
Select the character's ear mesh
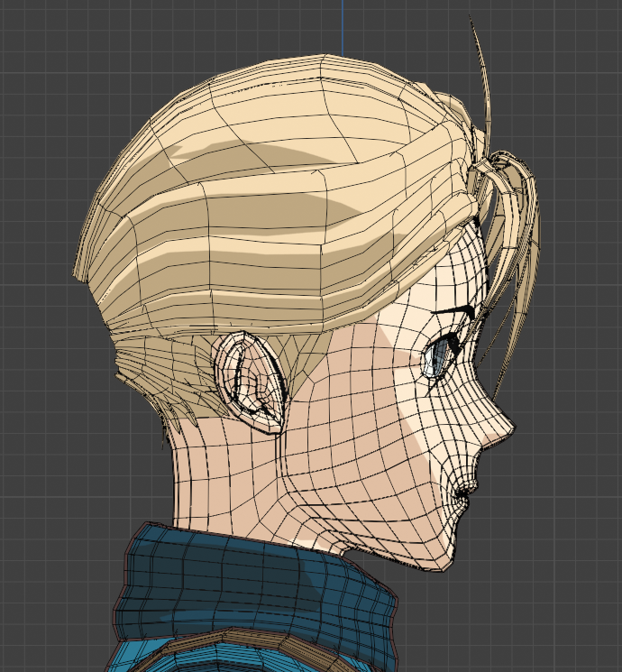click(250, 382)
